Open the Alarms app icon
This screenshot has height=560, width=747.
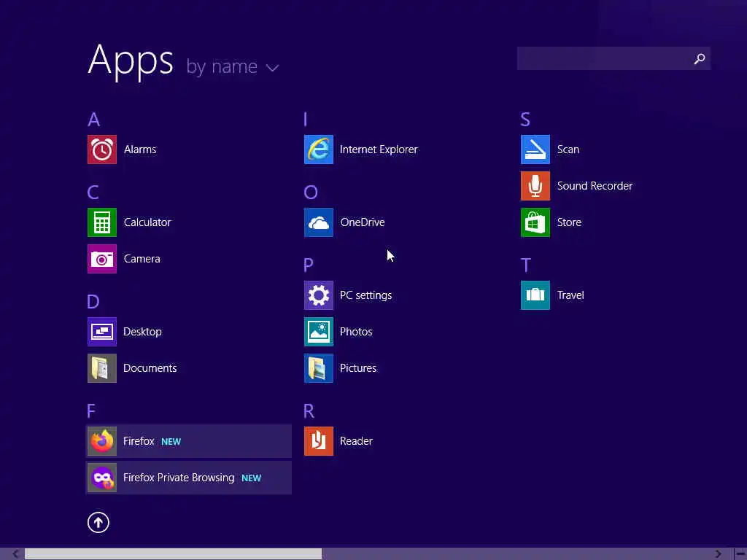(102, 149)
